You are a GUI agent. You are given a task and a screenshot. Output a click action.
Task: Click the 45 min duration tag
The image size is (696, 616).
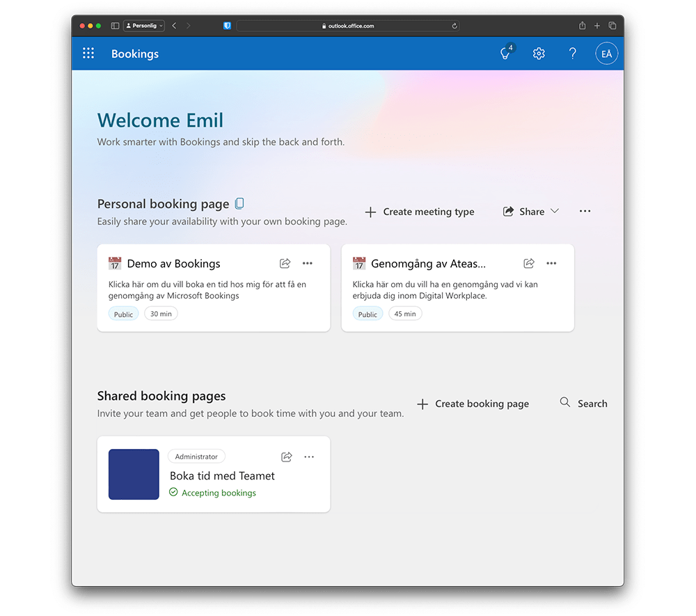pyautogui.click(x=405, y=314)
